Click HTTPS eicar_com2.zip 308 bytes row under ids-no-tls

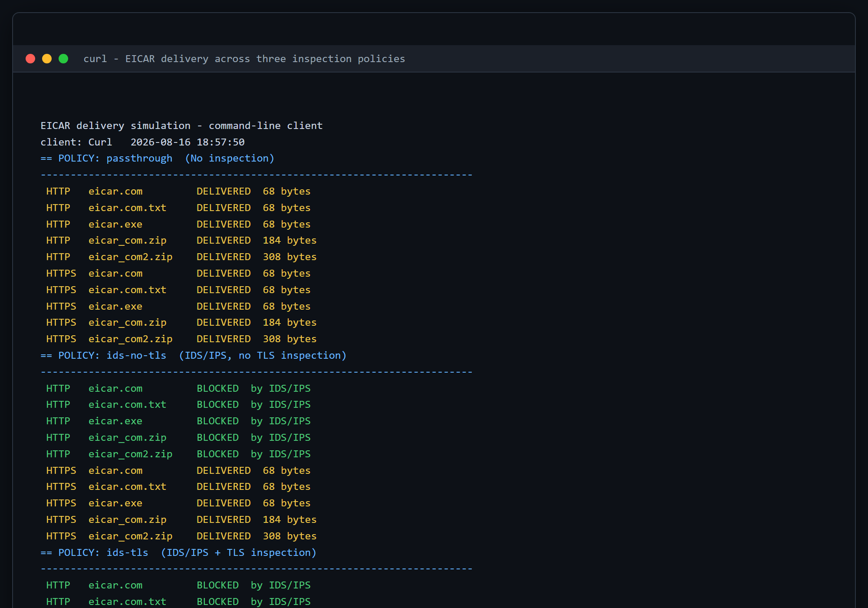(181, 536)
